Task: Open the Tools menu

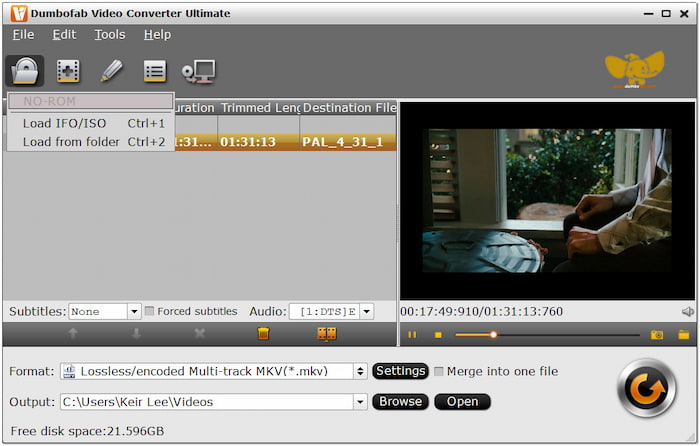Action: pos(110,34)
